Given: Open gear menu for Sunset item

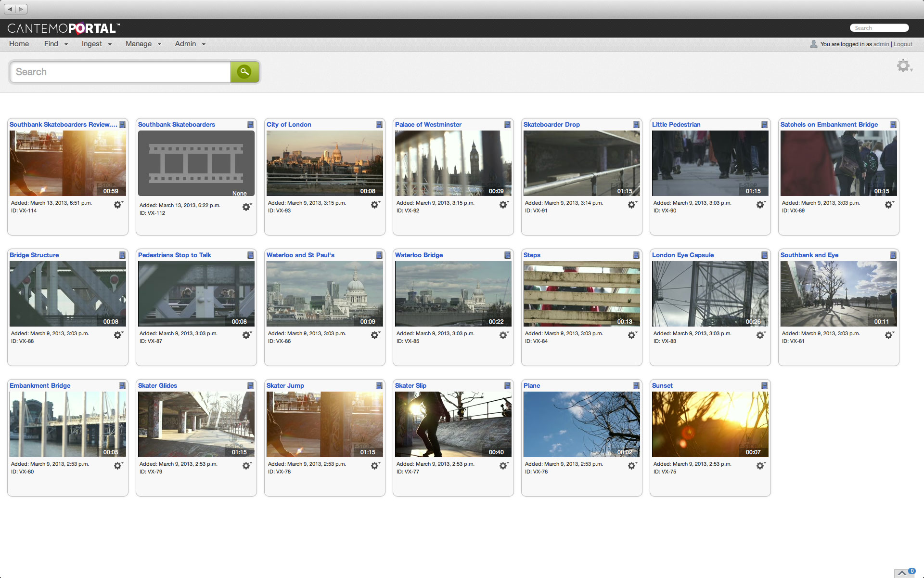Looking at the screenshot, I should pyautogui.click(x=761, y=466).
